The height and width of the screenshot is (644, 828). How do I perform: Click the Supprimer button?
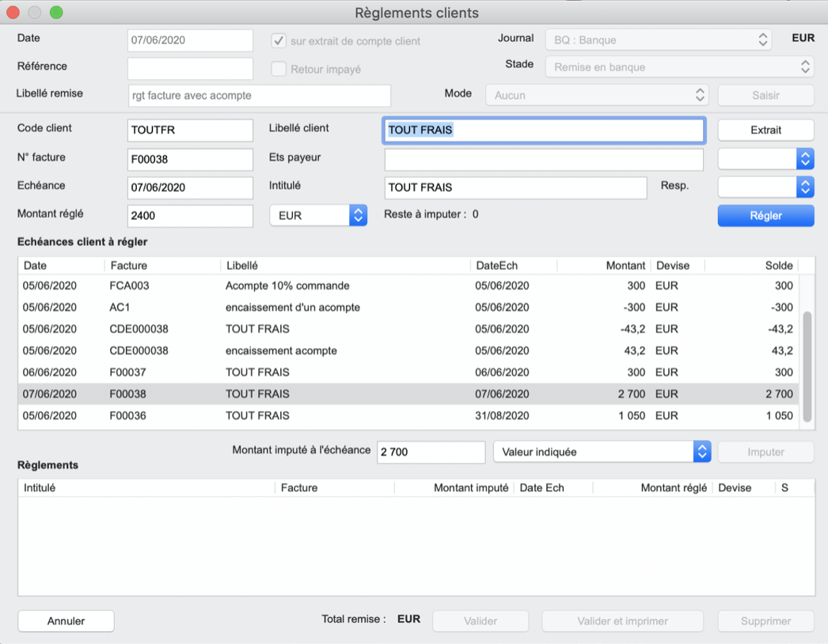(x=765, y=621)
